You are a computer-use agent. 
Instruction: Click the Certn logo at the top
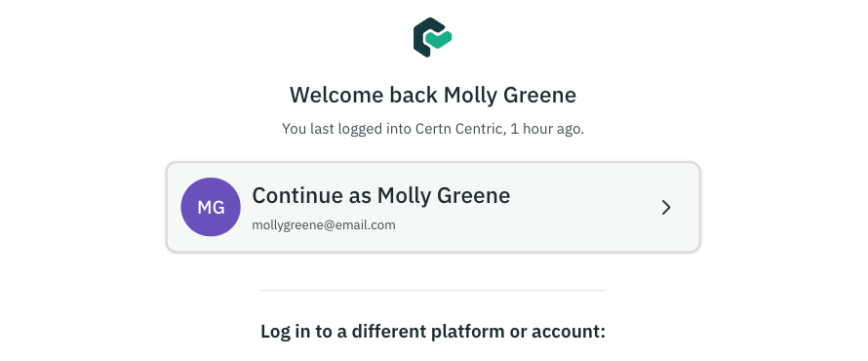tap(432, 37)
